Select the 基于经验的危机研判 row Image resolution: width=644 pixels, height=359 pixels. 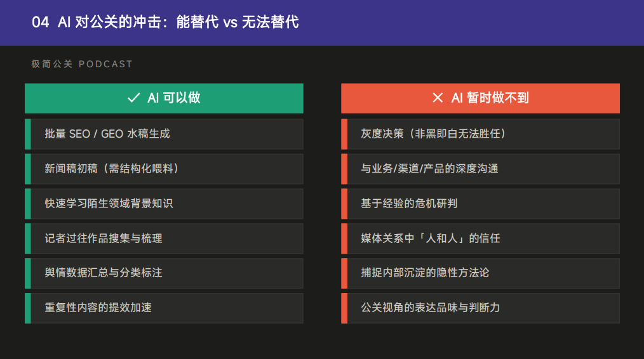click(409, 204)
